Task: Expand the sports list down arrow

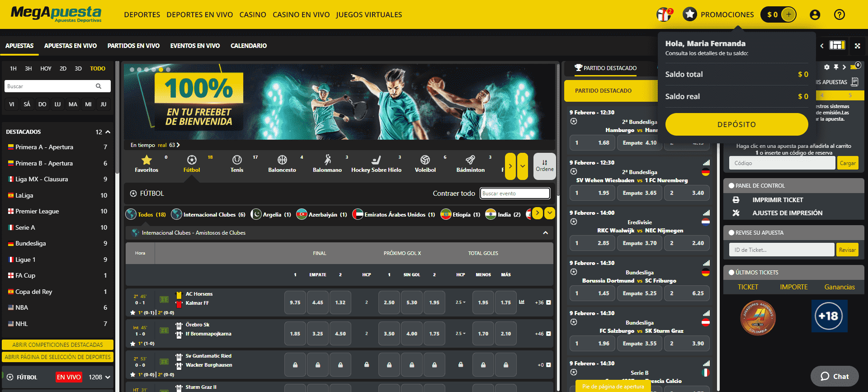Action: coord(523,166)
